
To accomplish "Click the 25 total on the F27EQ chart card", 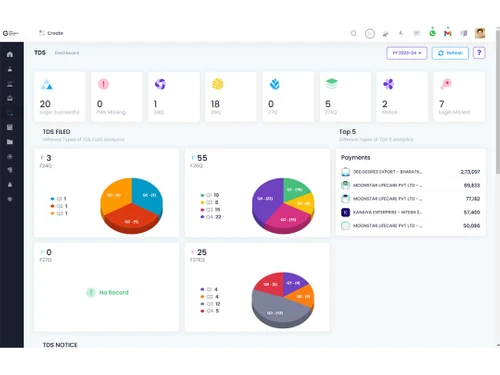I will pos(202,252).
